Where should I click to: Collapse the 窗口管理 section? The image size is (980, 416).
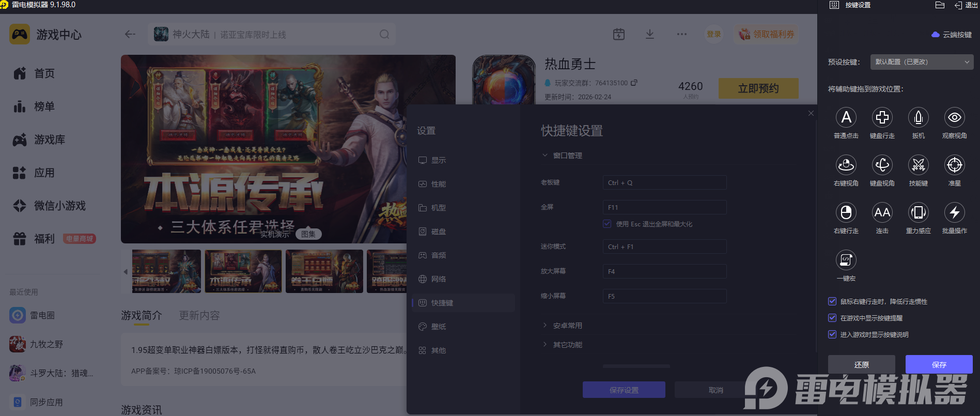tap(545, 155)
